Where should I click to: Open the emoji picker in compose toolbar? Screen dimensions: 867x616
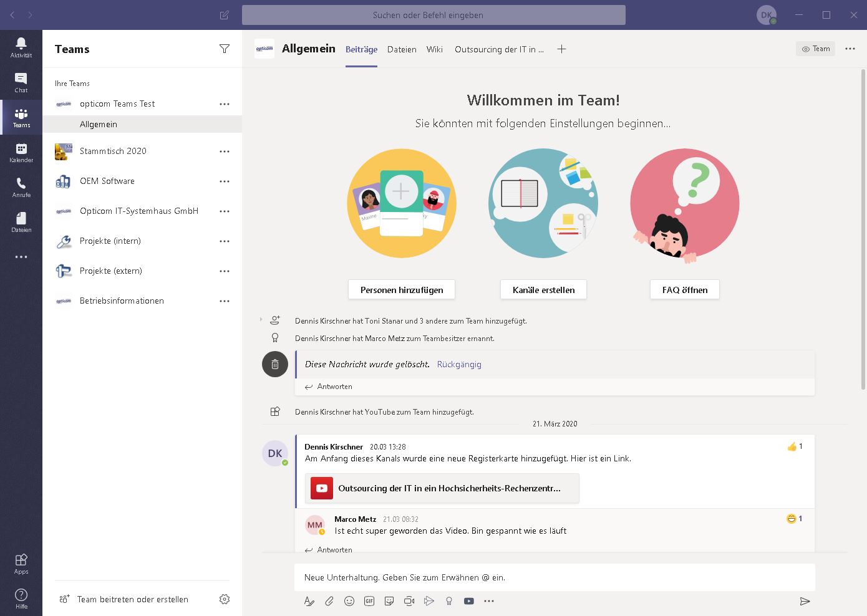(x=349, y=601)
